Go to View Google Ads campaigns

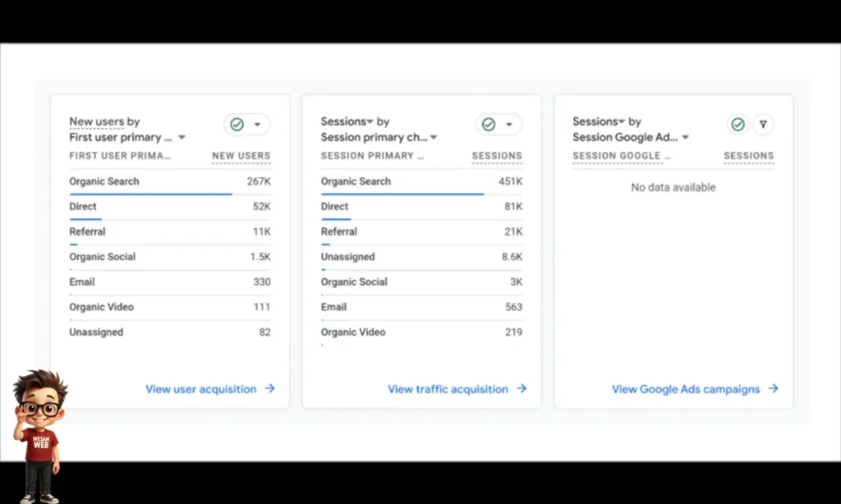point(685,389)
